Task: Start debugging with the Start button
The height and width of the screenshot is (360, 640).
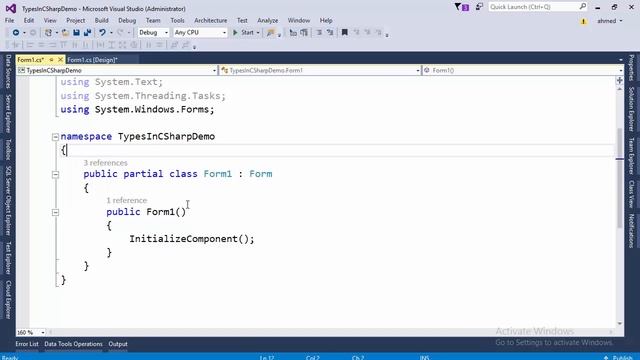Action: pyautogui.click(x=243, y=33)
